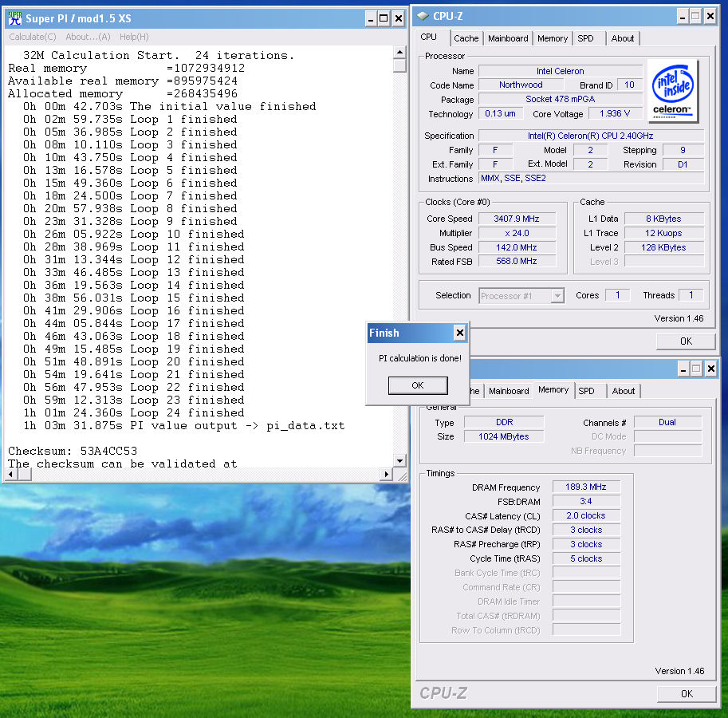Minimize the Super PI window
Image resolution: width=728 pixels, height=718 pixels.
371,18
